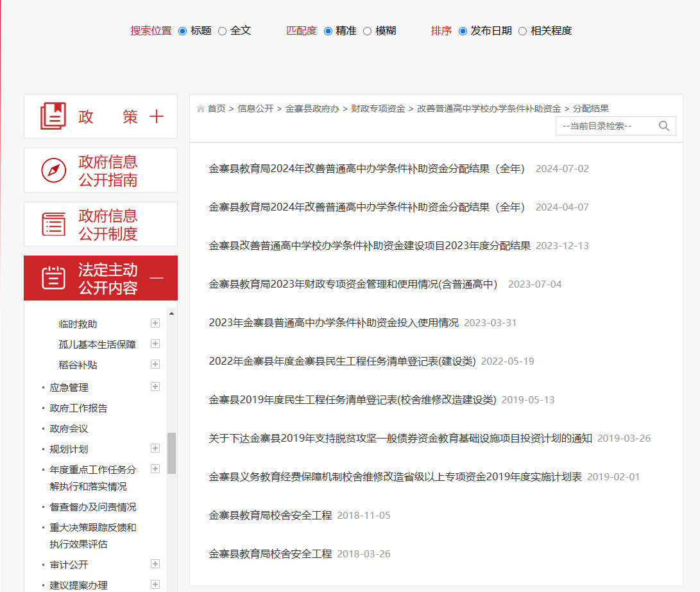
Task: Click the search magnifier icon in directory search
Action: coord(664,126)
